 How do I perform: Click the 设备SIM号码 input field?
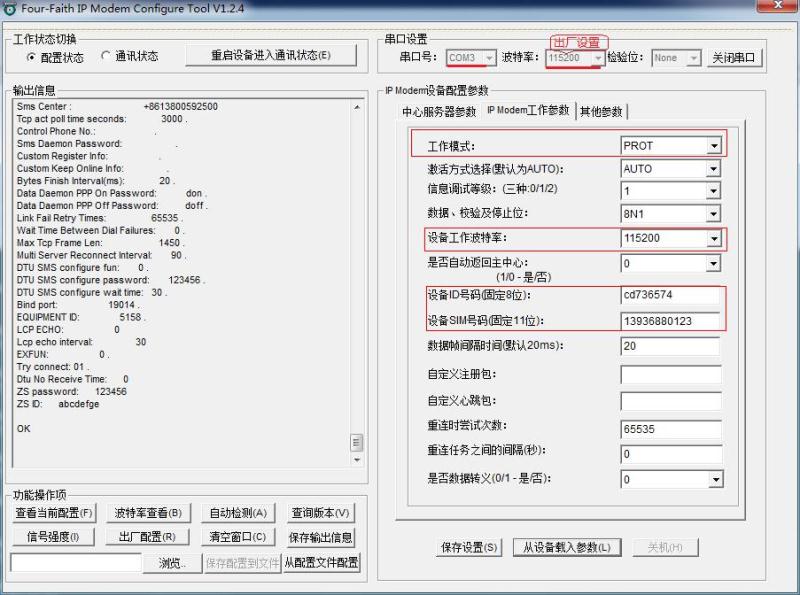[x=670, y=321]
